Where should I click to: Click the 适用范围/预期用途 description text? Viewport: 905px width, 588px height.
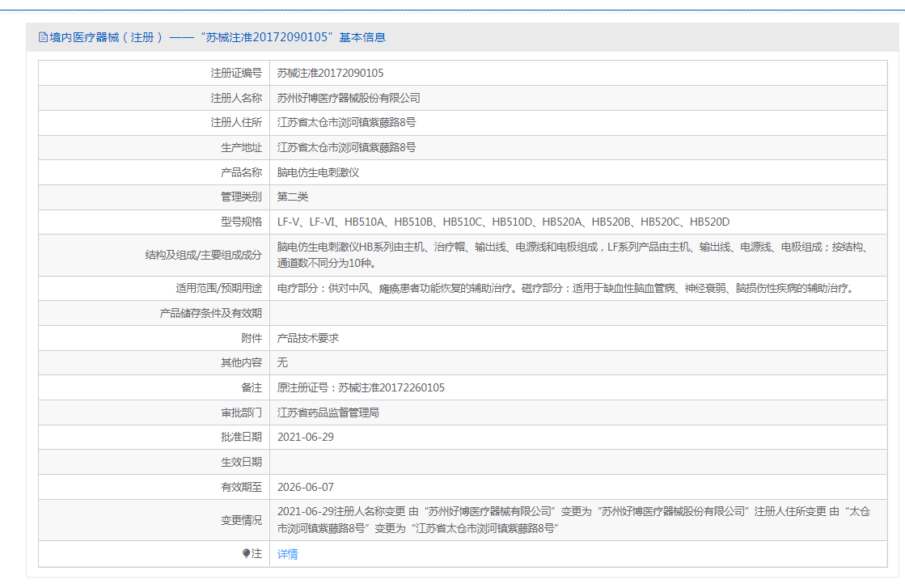tap(565, 288)
